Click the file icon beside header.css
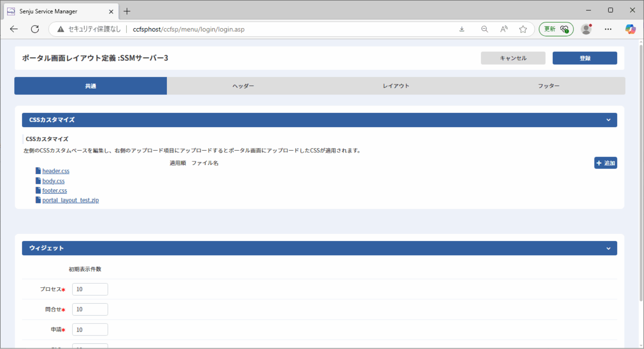Viewport: 644px width, 349px height. pyautogui.click(x=38, y=171)
